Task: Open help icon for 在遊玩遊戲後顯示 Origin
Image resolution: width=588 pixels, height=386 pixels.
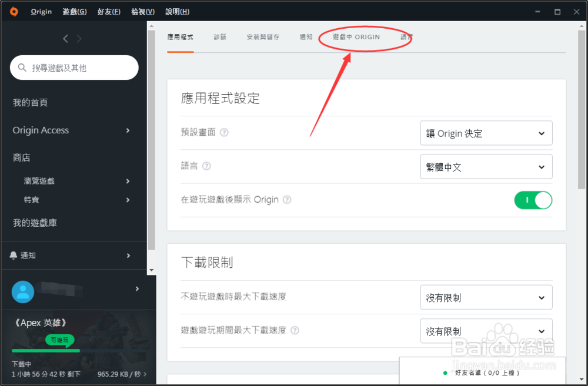Action: pyautogui.click(x=287, y=200)
